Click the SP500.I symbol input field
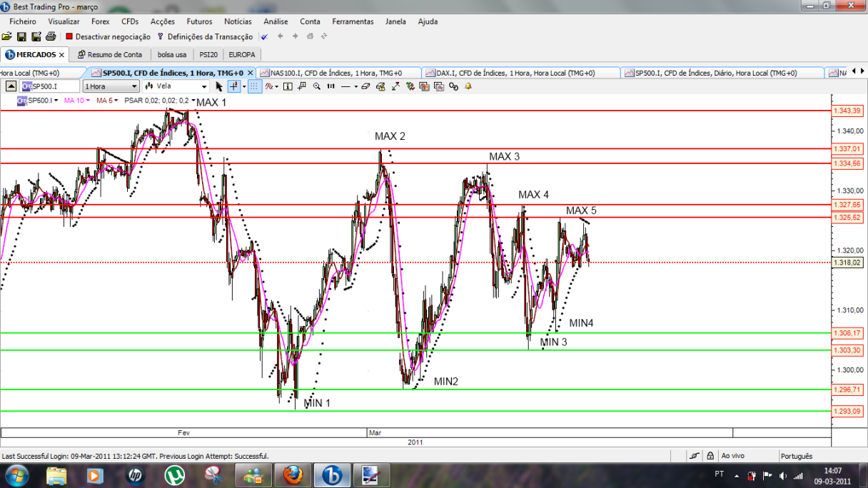Screen dimensions: 868x488 pyautogui.click(x=50, y=86)
